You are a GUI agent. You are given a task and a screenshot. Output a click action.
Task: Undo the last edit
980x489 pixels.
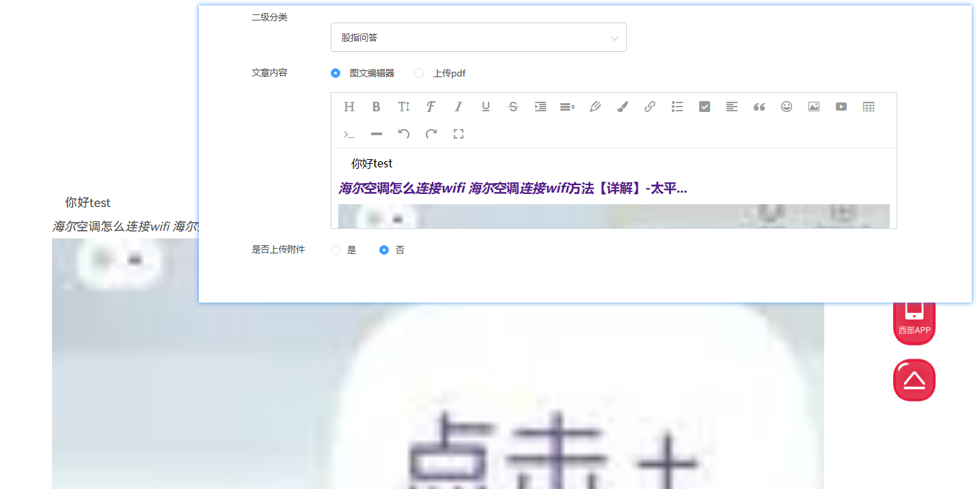coord(404,134)
